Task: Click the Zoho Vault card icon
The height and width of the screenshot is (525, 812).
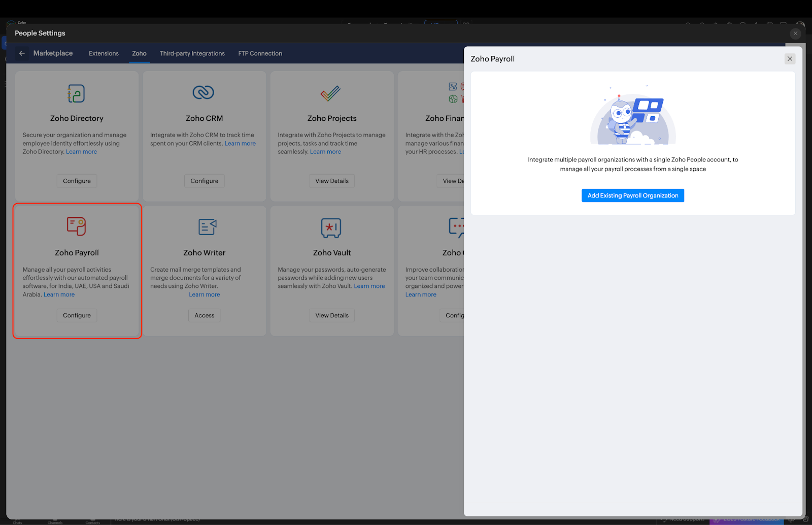Action: 331,228
